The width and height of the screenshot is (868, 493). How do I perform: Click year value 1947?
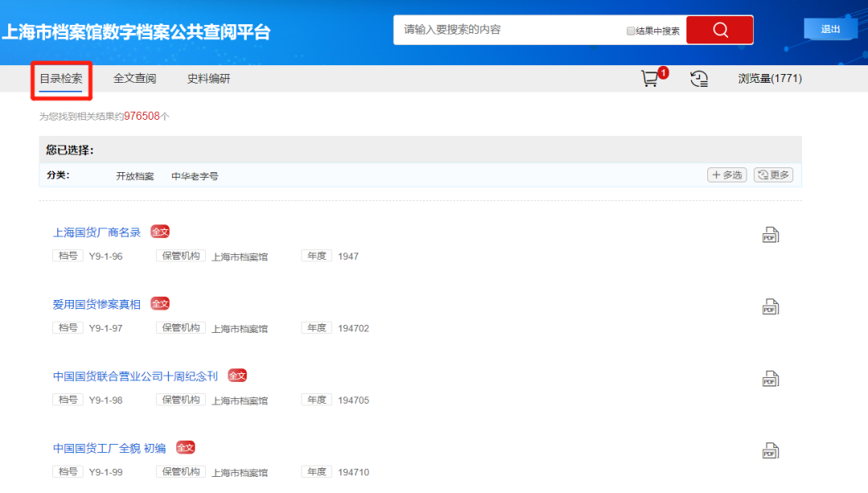pos(348,257)
